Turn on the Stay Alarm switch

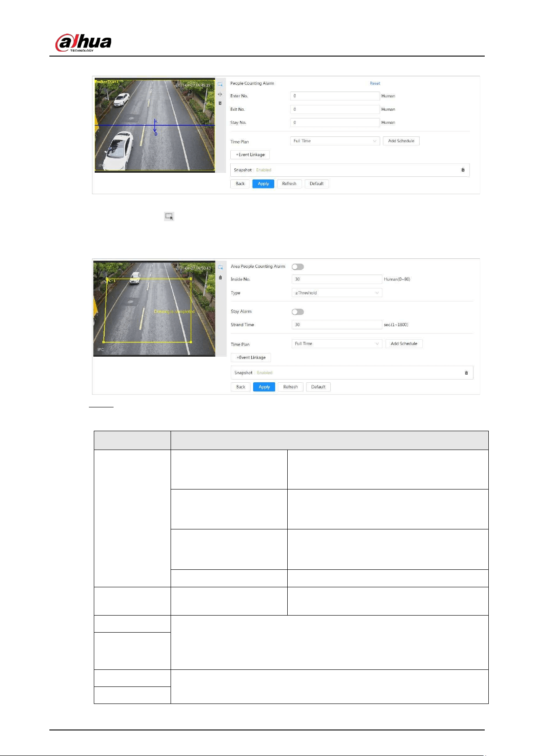pos(298,312)
